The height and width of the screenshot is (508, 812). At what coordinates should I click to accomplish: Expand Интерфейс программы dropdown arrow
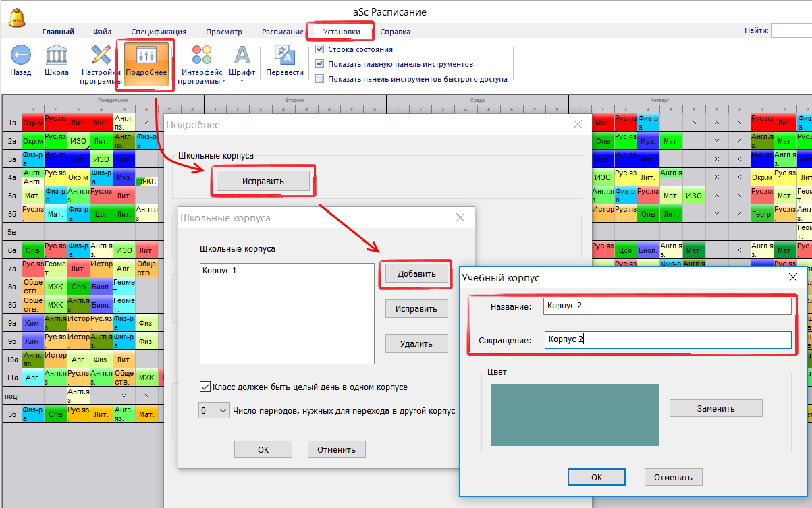coord(224,82)
